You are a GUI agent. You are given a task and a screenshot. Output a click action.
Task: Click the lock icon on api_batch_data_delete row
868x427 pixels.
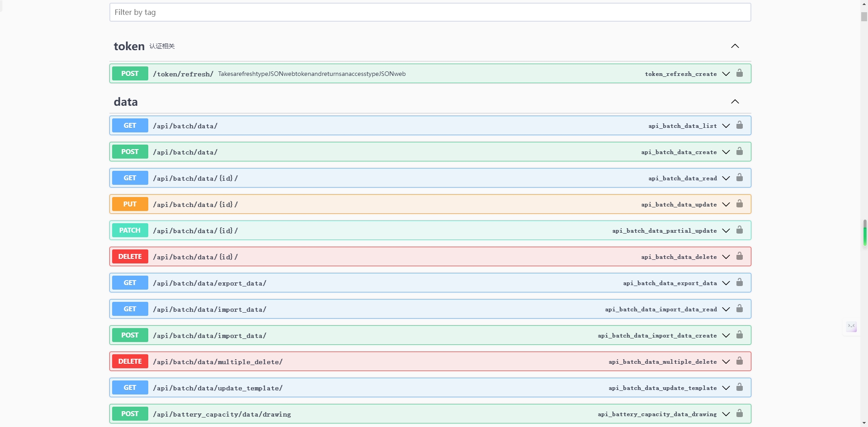[x=740, y=256]
